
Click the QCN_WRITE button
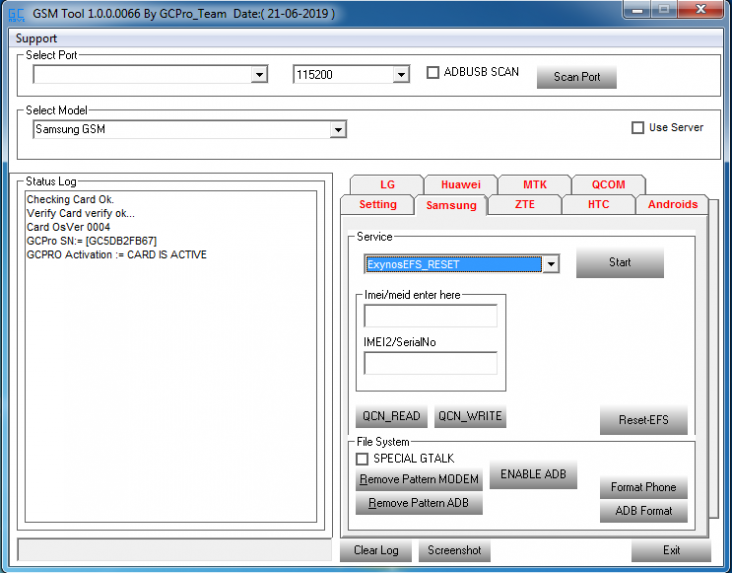tap(470, 416)
